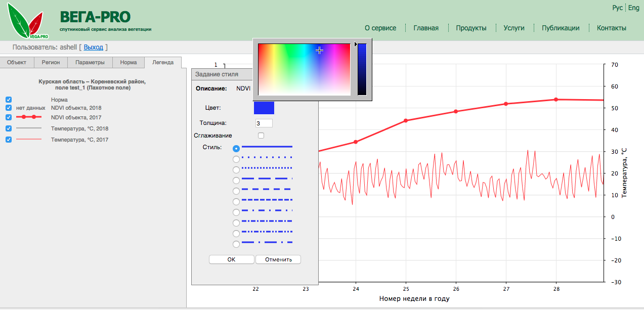The width and height of the screenshot is (644, 310).
Task: Enable the Сглаживание checkbox
Action: (x=261, y=136)
